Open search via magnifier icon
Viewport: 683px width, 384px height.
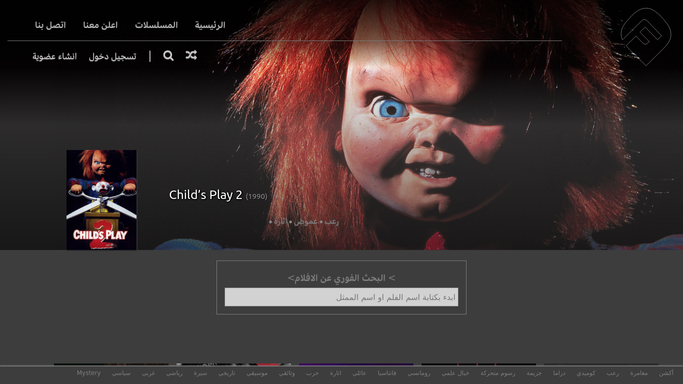tap(168, 55)
